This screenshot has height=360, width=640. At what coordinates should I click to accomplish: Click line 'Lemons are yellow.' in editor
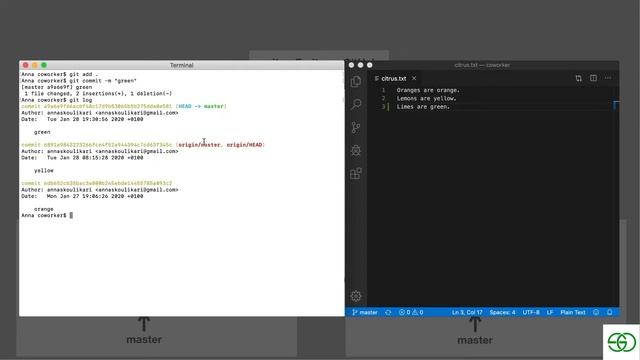point(427,98)
